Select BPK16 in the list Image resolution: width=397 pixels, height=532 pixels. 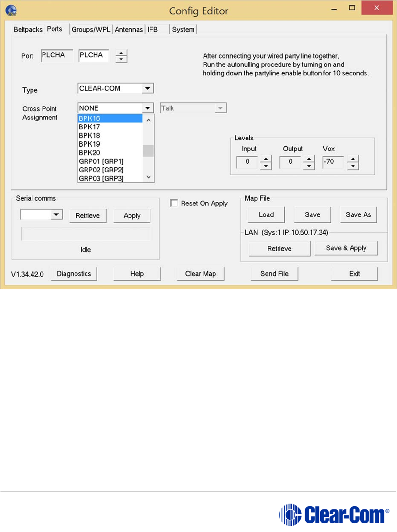(x=110, y=118)
